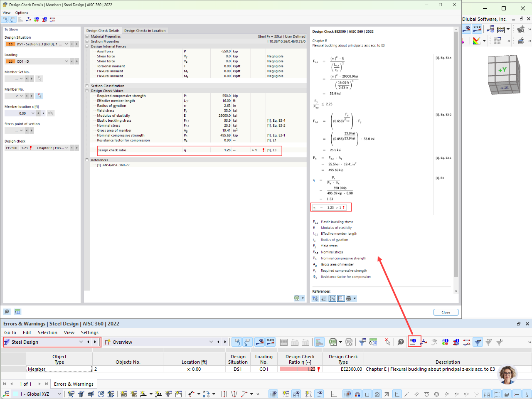Open the 1 - Global XYZ coordinate system dropdown
The image size is (532, 399).
coord(59,394)
